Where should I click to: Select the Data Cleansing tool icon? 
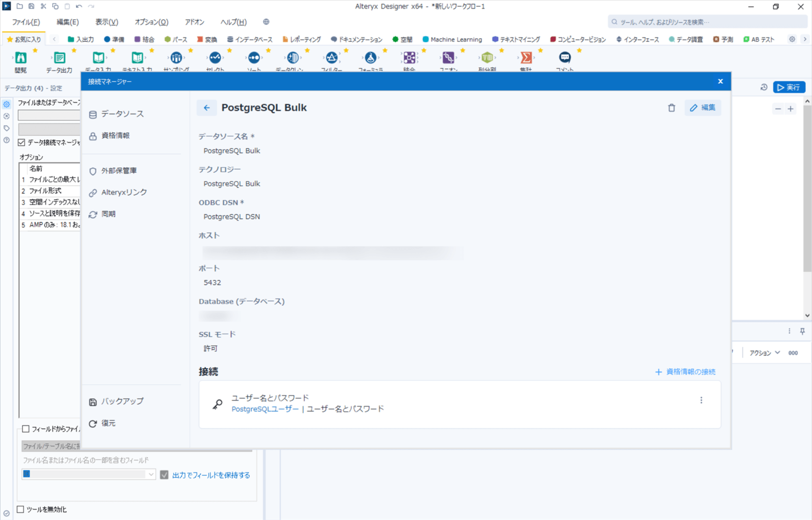pyautogui.click(x=293, y=58)
